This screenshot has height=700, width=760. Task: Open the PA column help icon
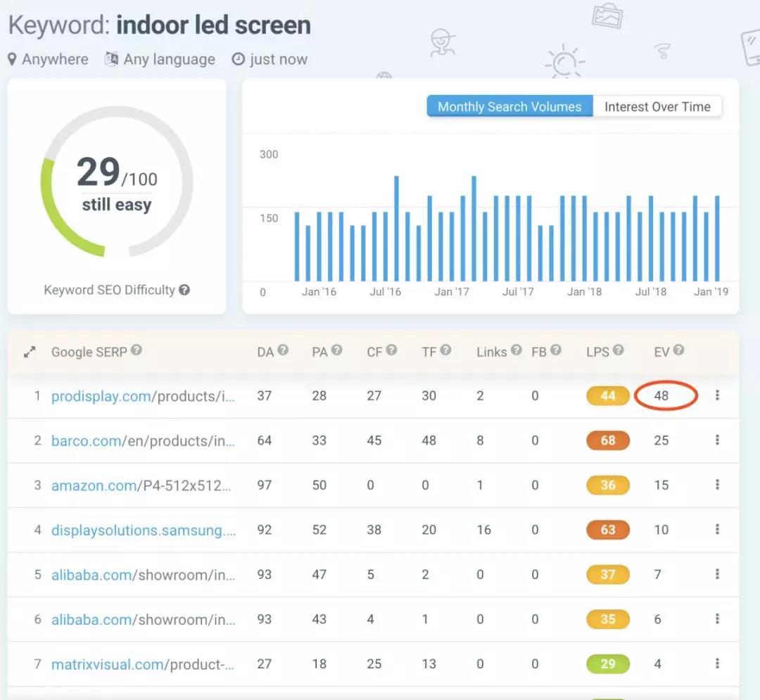[337, 350]
